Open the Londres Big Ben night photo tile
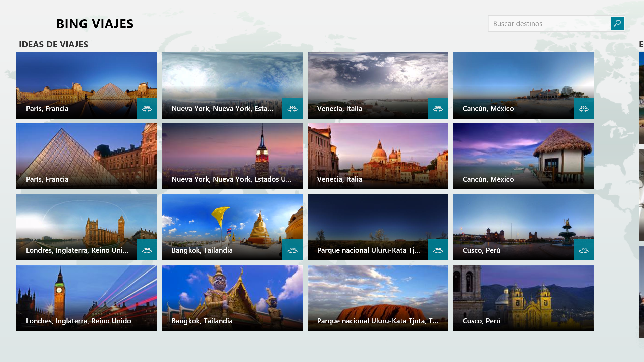This screenshot has width=644, height=362. [x=87, y=298]
